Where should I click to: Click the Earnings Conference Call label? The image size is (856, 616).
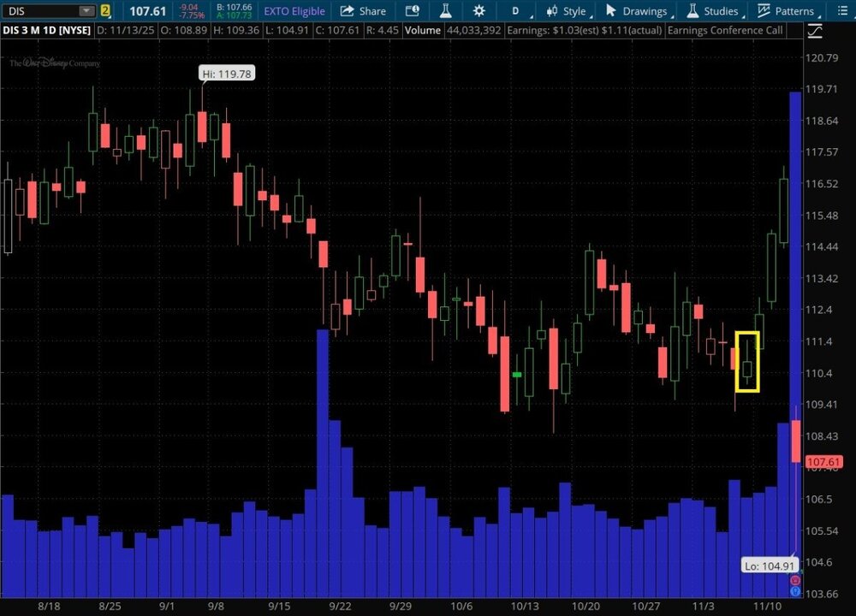pyautogui.click(x=724, y=31)
